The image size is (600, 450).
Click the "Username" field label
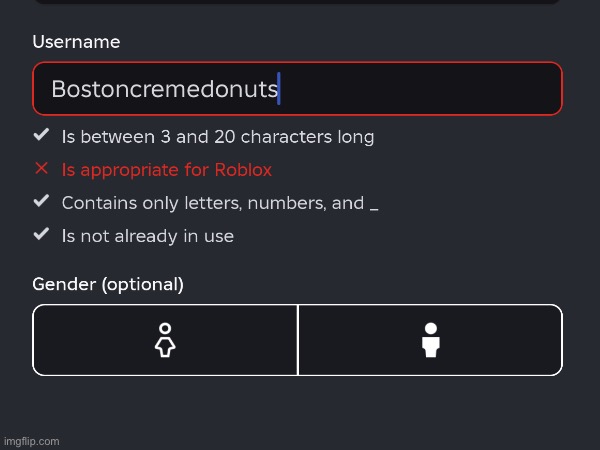click(76, 42)
